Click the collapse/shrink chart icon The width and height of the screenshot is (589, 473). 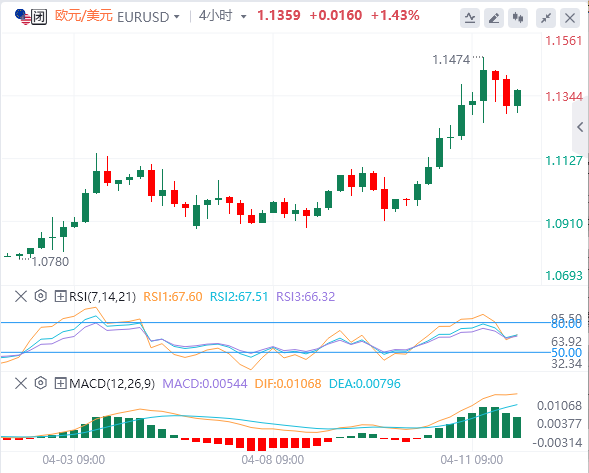(546, 18)
